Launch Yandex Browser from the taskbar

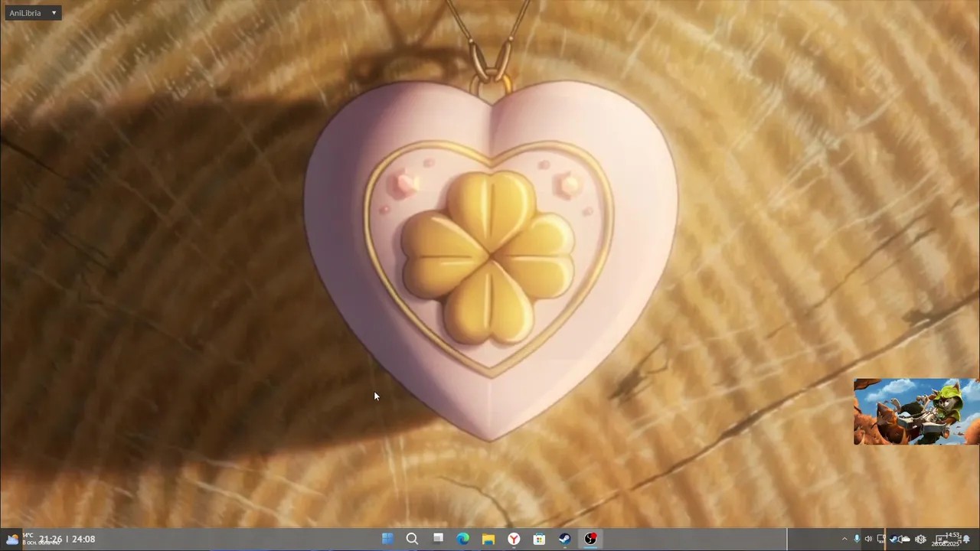[514, 539]
